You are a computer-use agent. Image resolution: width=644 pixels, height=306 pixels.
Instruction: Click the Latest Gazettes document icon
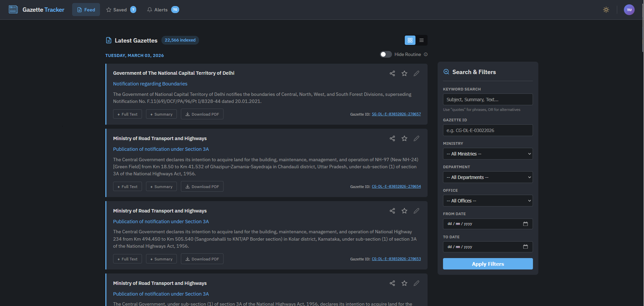tap(109, 41)
